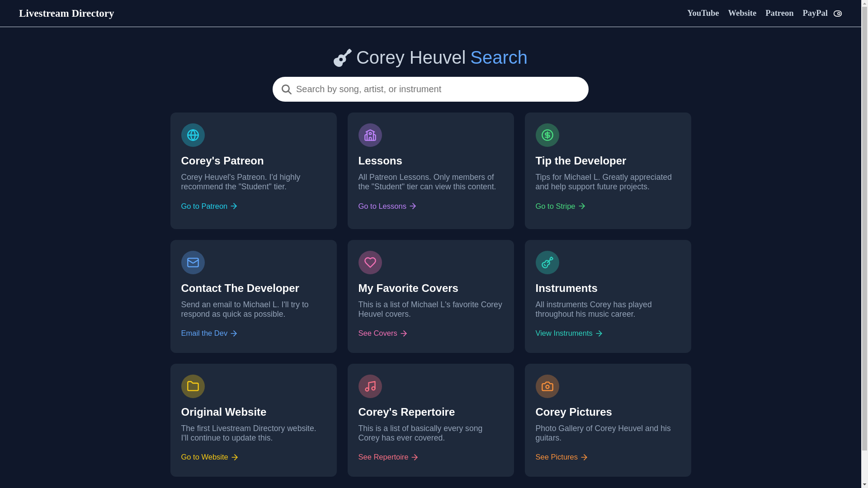
Task: Click the Tip the Developer heading
Action: click(x=580, y=161)
